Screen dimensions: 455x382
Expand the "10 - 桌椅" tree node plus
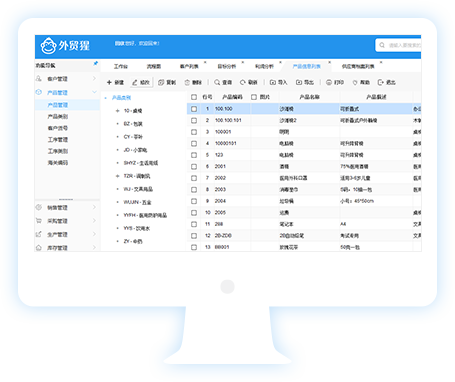click(x=117, y=111)
